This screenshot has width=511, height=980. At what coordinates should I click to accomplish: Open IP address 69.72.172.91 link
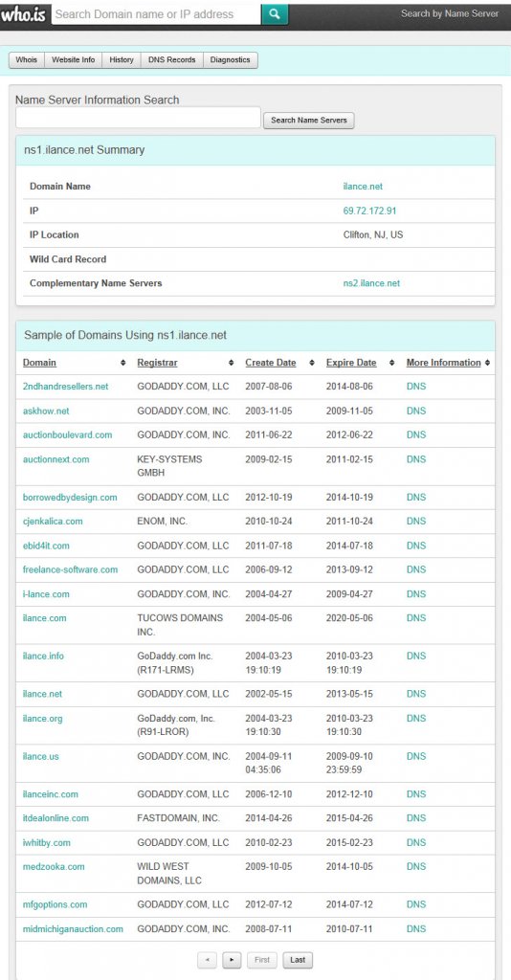pyautogui.click(x=369, y=211)
